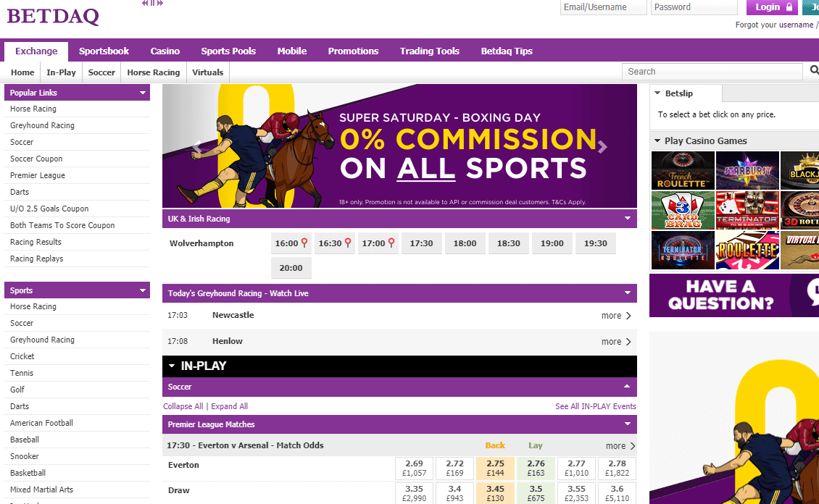This screenshot has width=819, height=504.
Task: Select the 19:30 Wolverhampton race
Action: (x=596, y=243)
